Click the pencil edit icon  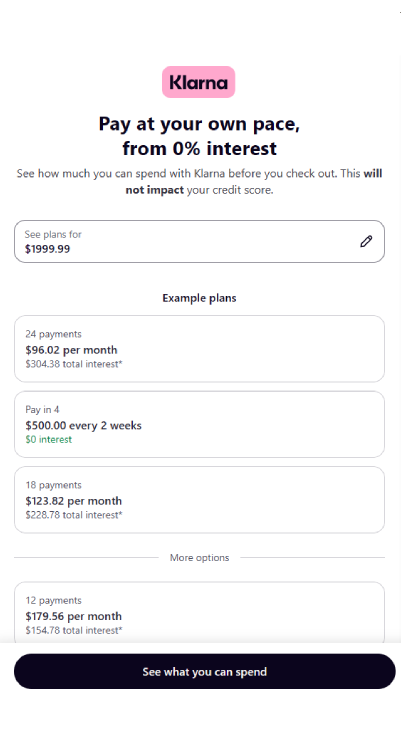pyautogui.click(x=366, y=241)
